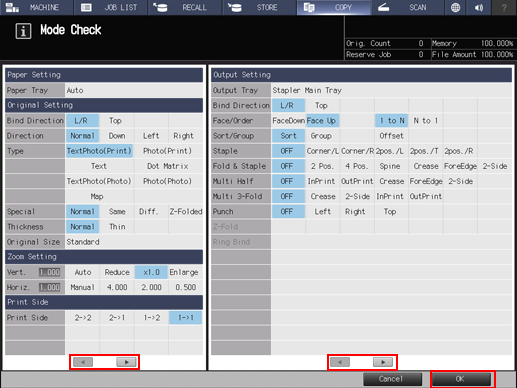Select x1.0 zoom option
Image resolution: width=517 pixels, height=388 pixels.
point(151,272)
